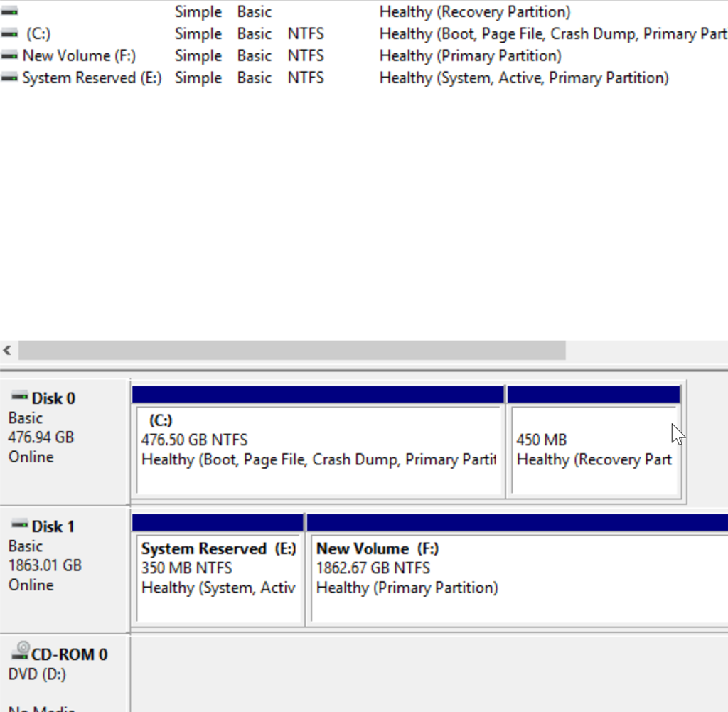728x712 pixels.
Task: Click NTFS cell in the System Reserved (E:) row
Action: click(306, 78)
